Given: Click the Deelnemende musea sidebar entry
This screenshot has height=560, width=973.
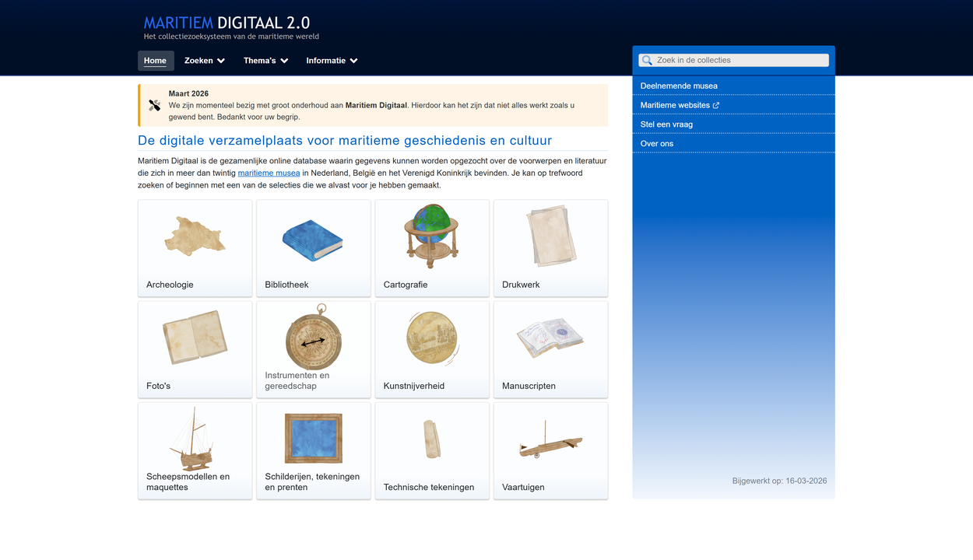Looking at the screenshot, I should pos(679,86).
